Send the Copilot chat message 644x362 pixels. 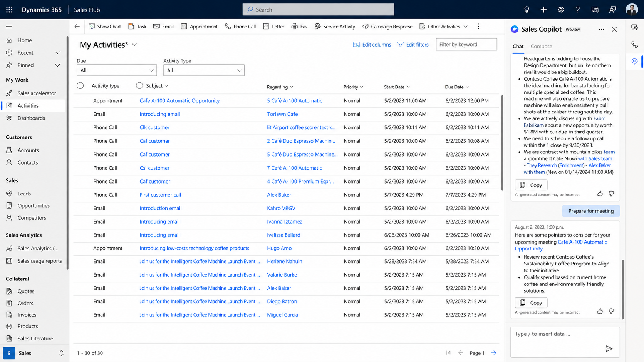[x=609, y=349]
